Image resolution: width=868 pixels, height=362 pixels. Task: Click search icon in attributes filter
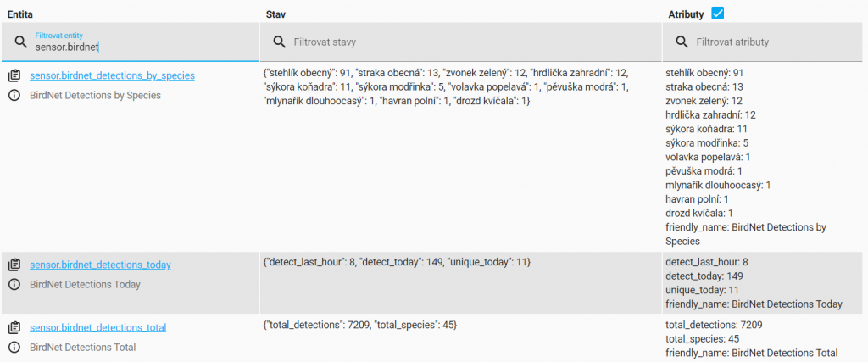[682, 42]
